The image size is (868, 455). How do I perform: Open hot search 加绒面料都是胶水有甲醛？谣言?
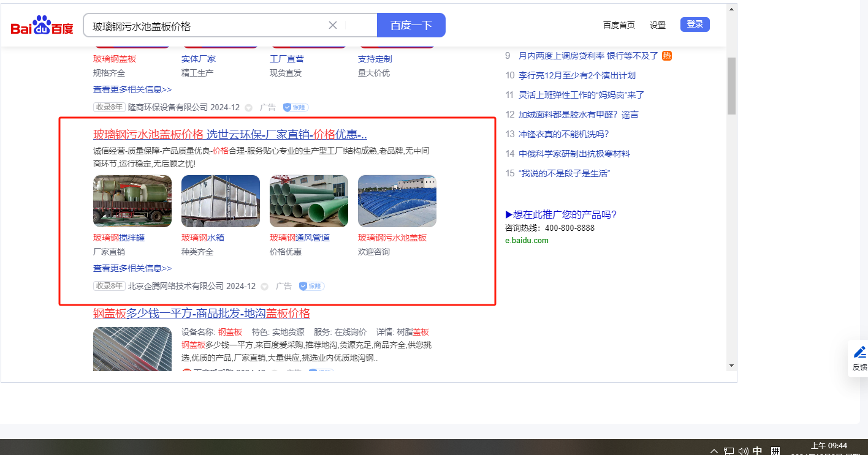[x=578, y=115]
